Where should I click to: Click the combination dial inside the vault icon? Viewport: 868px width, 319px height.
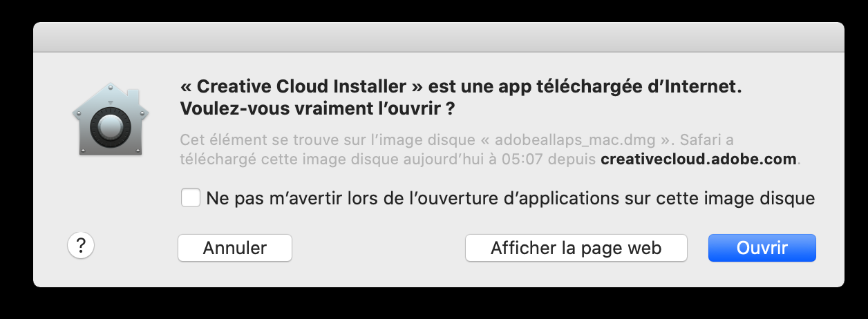[x=108, y=125]
